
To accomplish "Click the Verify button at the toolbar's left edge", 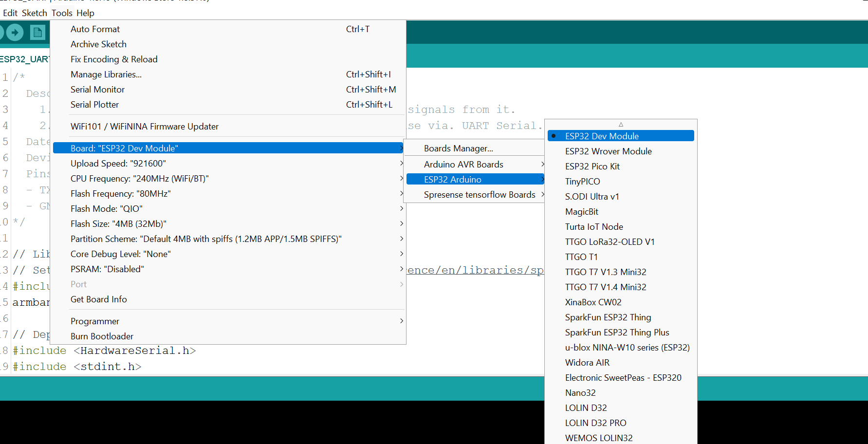I will coord(1,32).
